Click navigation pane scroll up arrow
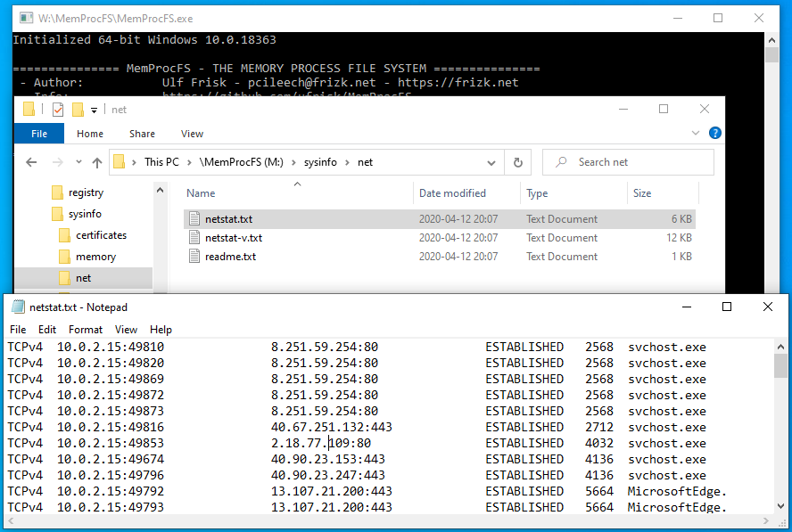Screen dimensions: 792x532 click(x=161, y=191)
